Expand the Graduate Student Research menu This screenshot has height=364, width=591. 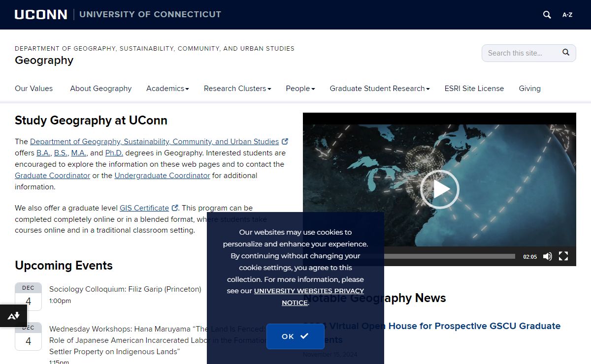pyautogui.click(x=380, y=89)
